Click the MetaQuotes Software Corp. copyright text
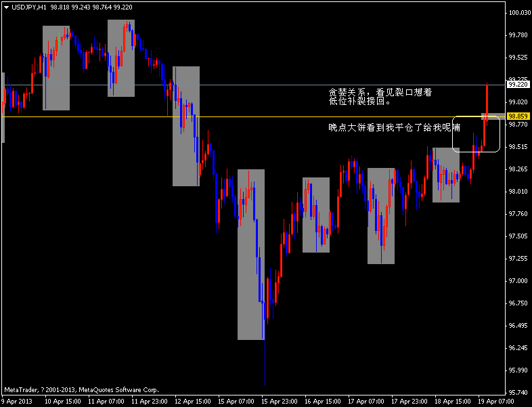Image resolution: width=532 pixels, height=407 pixels. click(x=81, y=390)
